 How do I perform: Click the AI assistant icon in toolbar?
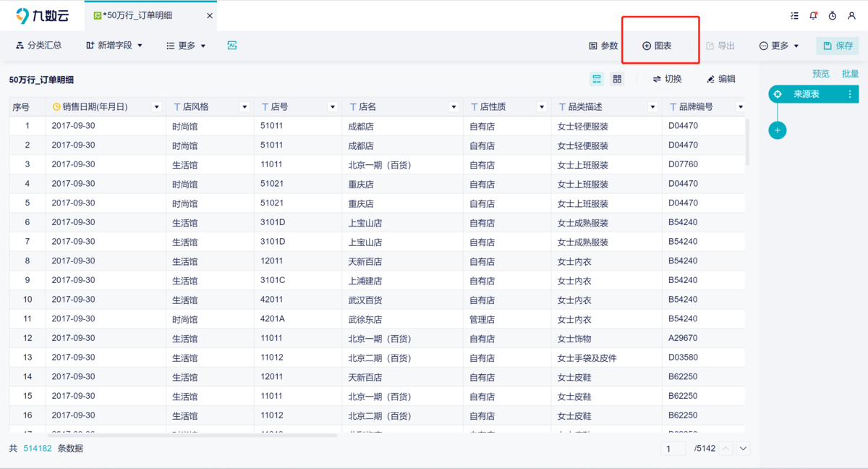coord(232,46)
